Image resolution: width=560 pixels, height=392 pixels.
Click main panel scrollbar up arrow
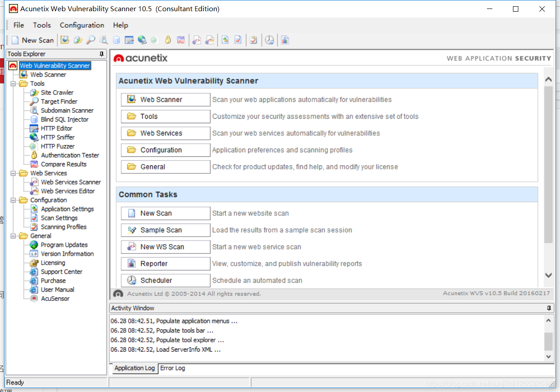548,79
